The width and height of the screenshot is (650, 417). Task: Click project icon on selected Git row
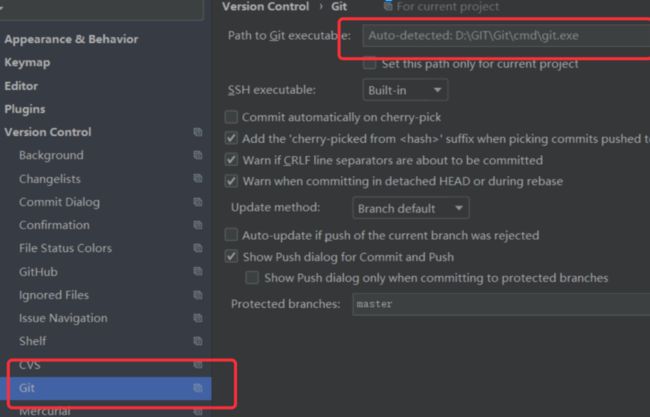198,388
